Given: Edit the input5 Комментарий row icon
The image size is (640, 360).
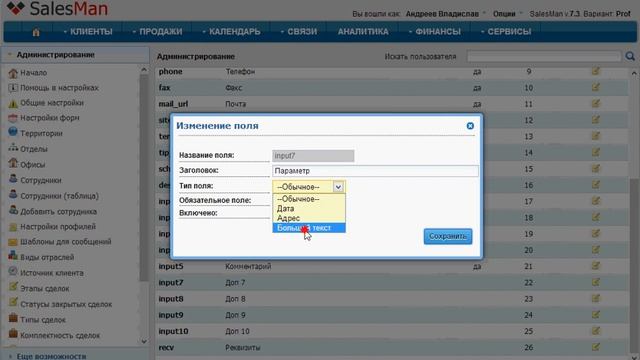Looking at the screenshot, I should pyautogui.click(x=596, y=266).
